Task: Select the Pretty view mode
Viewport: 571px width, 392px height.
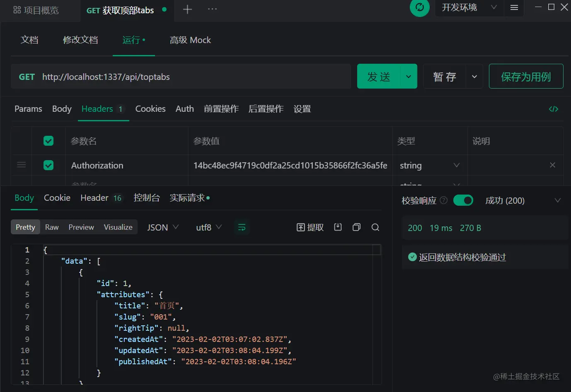Action: [25, 227]
